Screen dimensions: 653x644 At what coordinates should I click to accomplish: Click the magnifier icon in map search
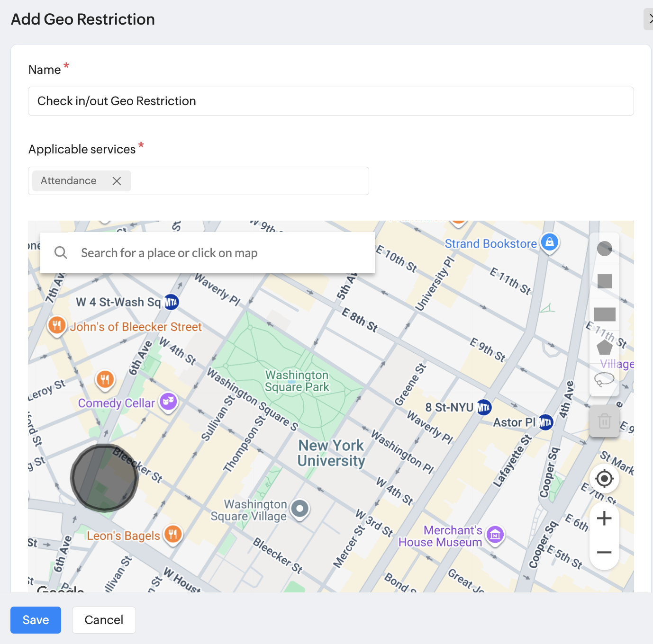(x=61, y=252)
